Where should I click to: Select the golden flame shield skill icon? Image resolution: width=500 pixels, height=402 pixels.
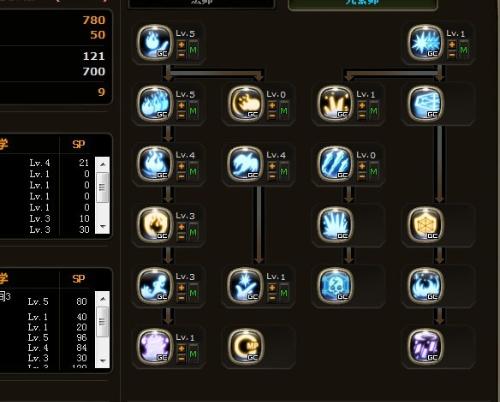(154, 224)
